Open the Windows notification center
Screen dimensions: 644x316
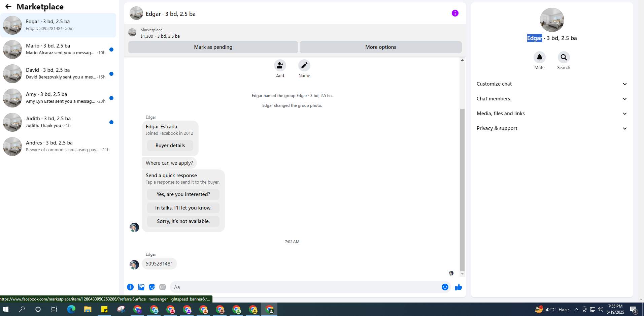[634, 310]
